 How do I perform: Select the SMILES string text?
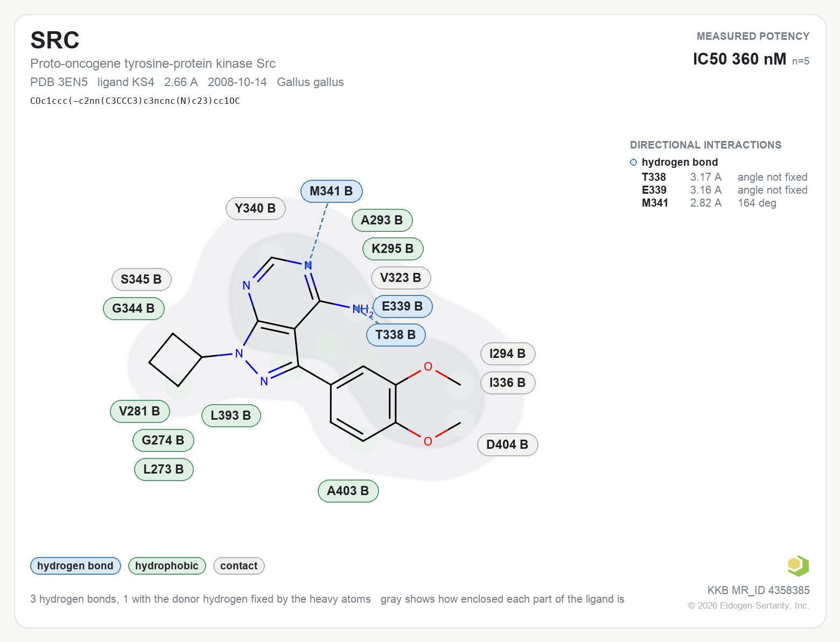click(135, 101)
